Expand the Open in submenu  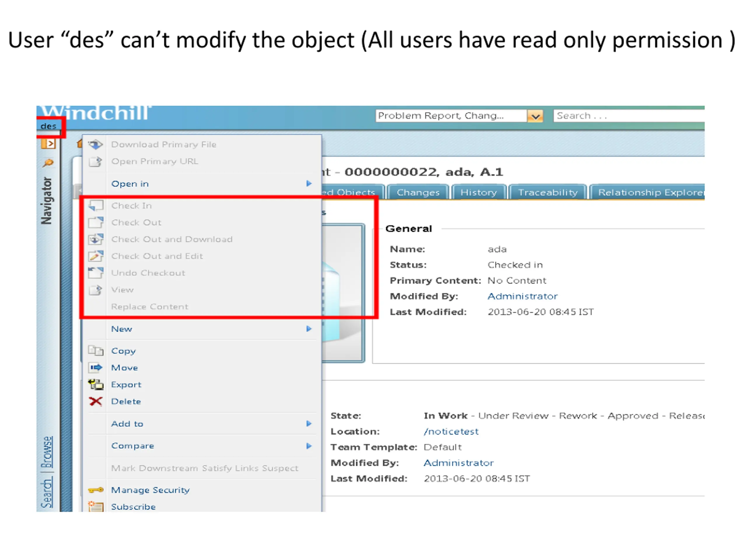coord(309,184)
